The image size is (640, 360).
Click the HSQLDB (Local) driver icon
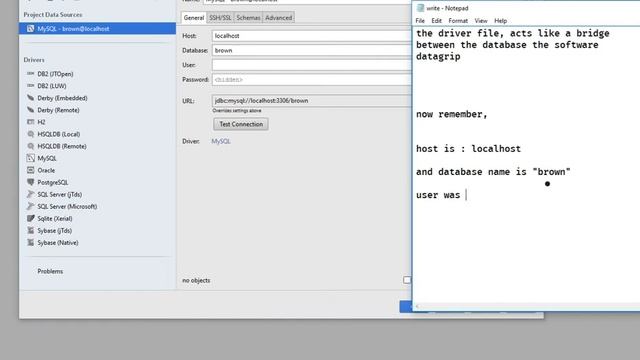31,134
